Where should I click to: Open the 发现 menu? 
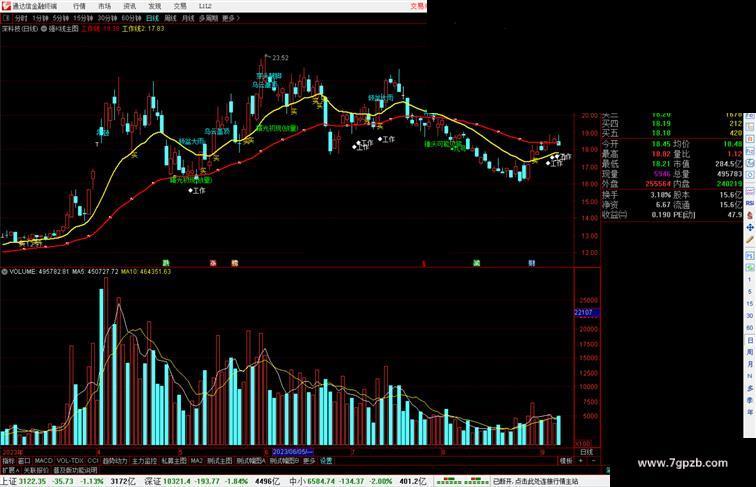(154, 6)
